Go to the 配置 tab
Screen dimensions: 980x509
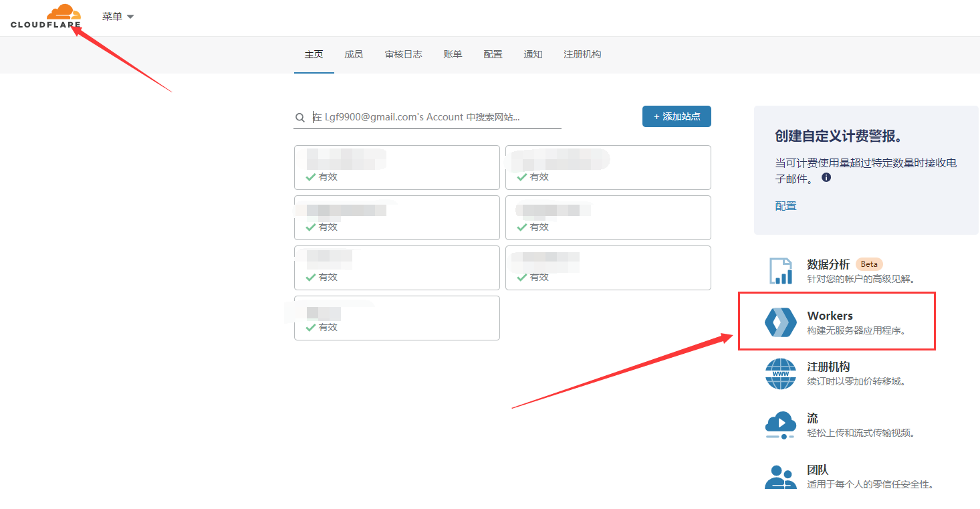[x=493, y=54]
